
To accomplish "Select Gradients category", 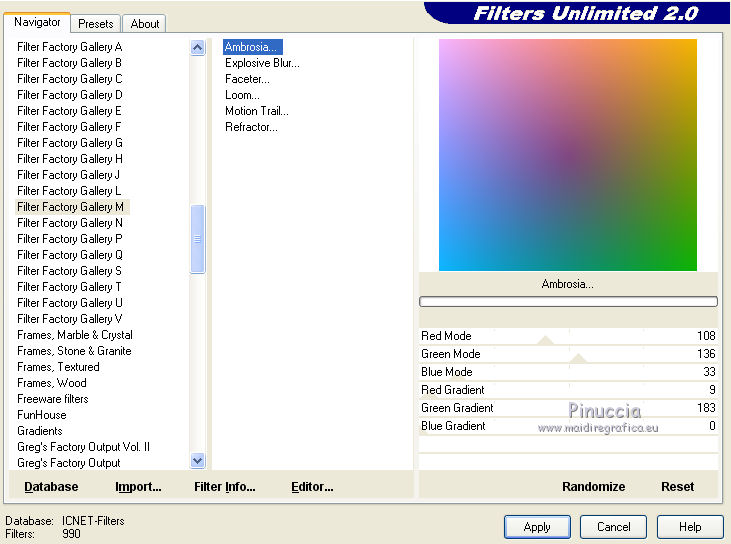I will point(40,431).
